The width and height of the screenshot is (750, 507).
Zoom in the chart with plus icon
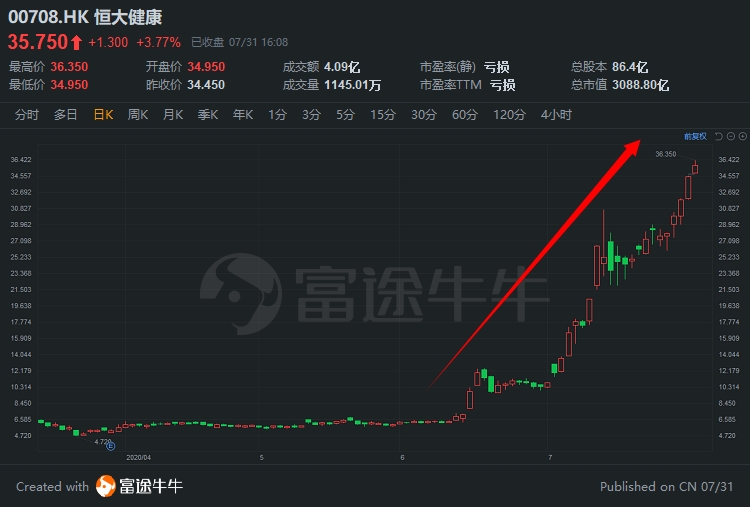(x=743, y=136)
